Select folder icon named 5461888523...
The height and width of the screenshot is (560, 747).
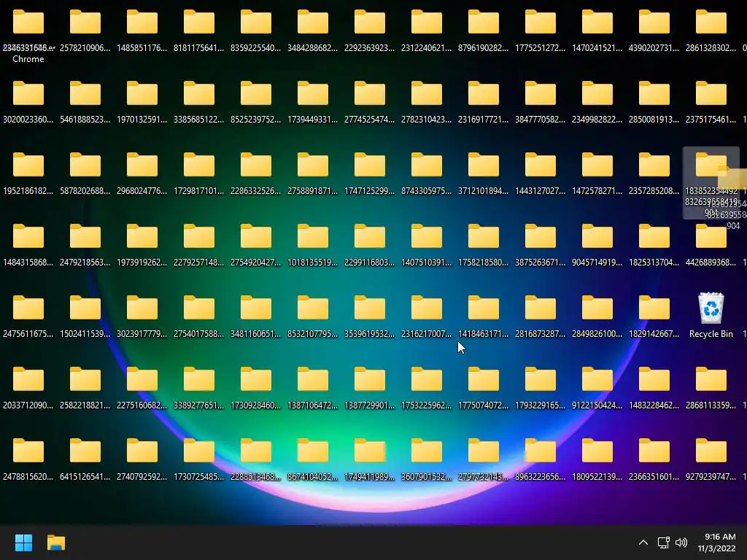85,94
